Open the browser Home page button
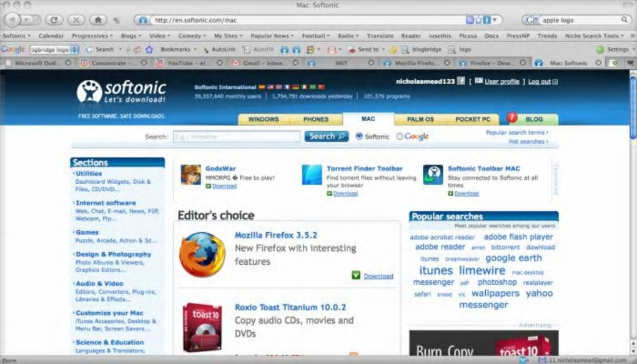Image resolution: width=637 pixels, height=364 pixels. coord(98,19)
